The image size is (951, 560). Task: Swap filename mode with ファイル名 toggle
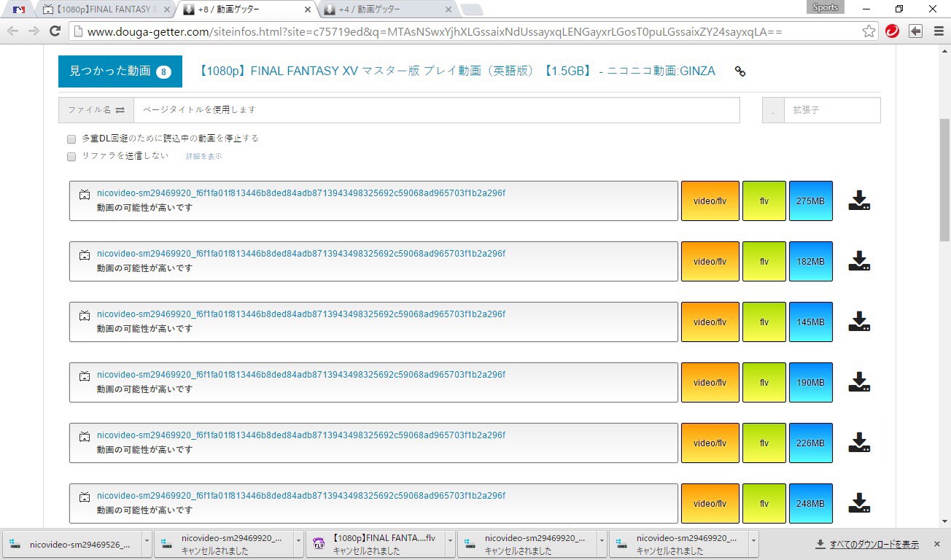coord(96,110)
